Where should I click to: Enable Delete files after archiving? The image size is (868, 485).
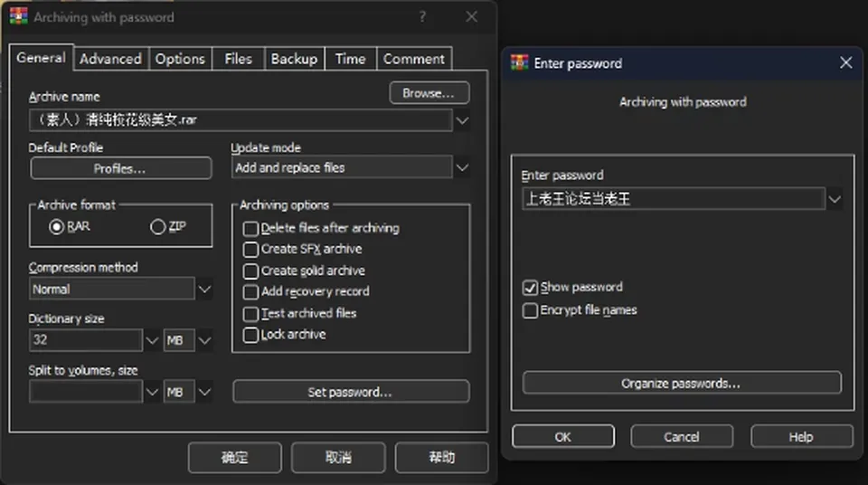point(250,228)
